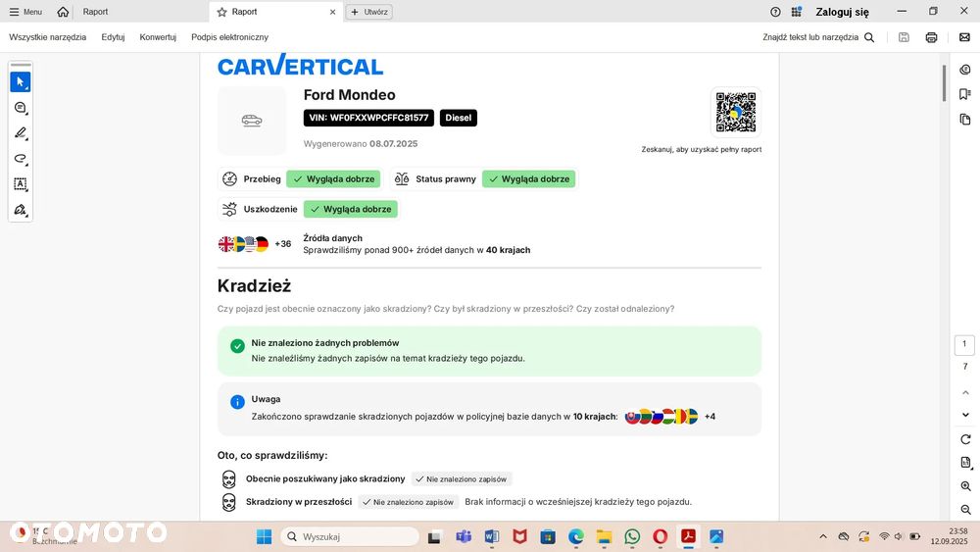Click the Diesel fuel badge
980x552 pixels.
[458, 118]
